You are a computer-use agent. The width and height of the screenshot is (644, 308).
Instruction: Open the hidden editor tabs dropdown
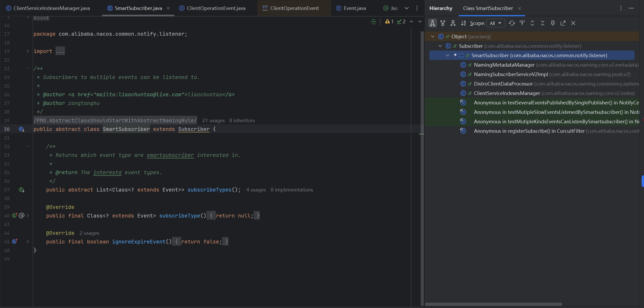[406, 8]
